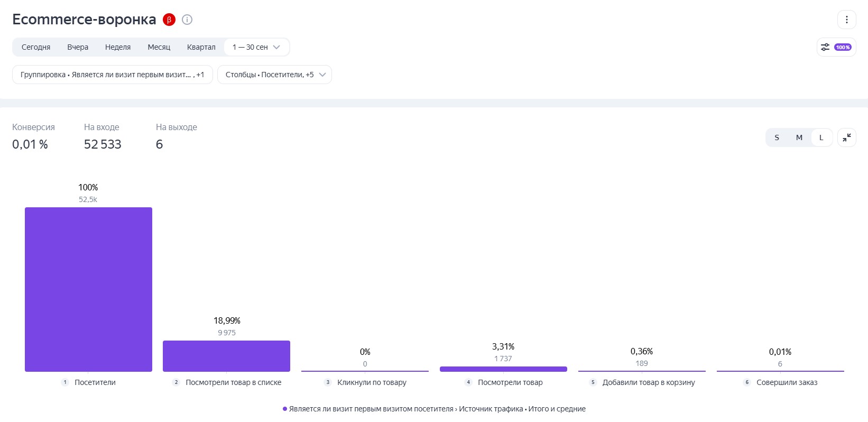
Task: Open the info icon beside Ecommerce-воронка
Action: [187, 20]
